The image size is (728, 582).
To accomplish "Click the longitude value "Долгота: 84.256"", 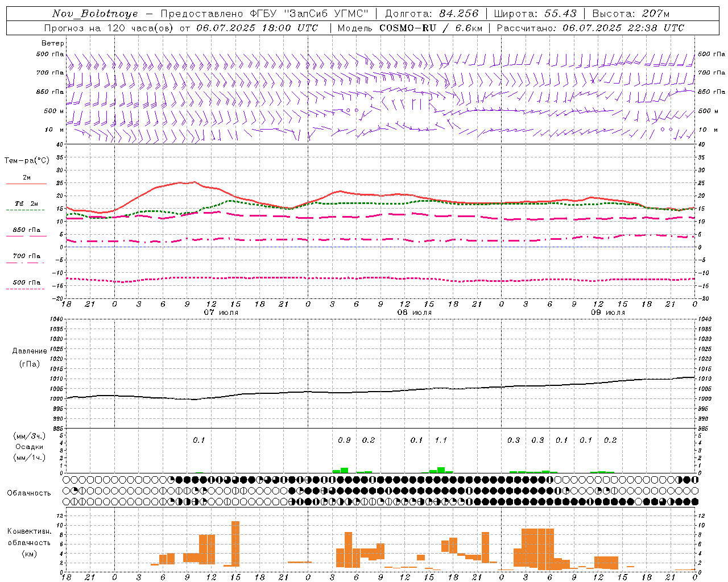I will [x=432, y=14].
